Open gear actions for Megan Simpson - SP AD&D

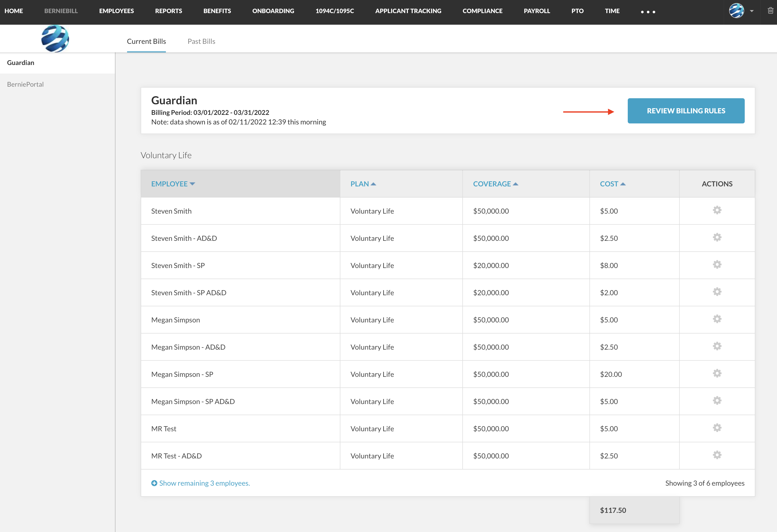coord(717,401)
